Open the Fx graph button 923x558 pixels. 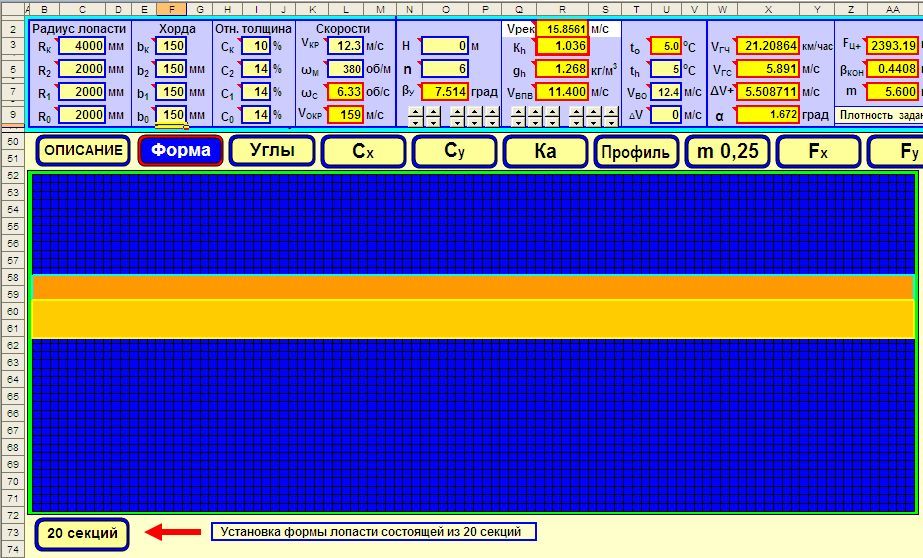[818, 152]
